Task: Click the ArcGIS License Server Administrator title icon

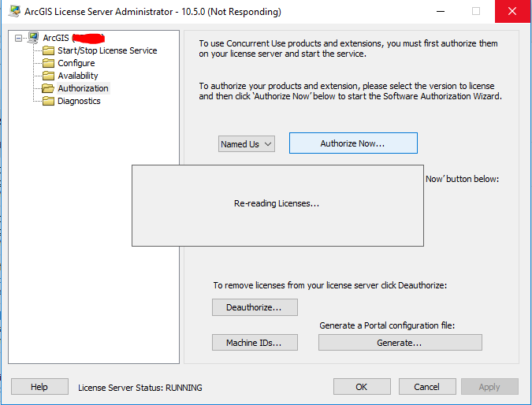Action: [14, 11]
